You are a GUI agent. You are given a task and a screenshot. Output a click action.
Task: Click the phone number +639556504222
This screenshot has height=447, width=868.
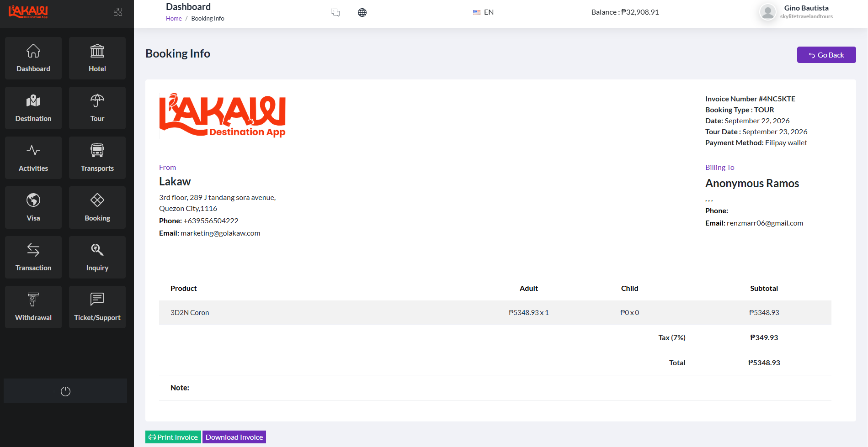tap(211, 221)
